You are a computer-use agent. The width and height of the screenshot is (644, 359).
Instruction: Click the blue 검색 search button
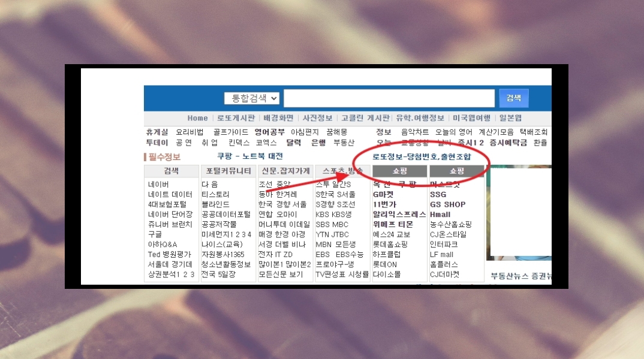[513, 98]
